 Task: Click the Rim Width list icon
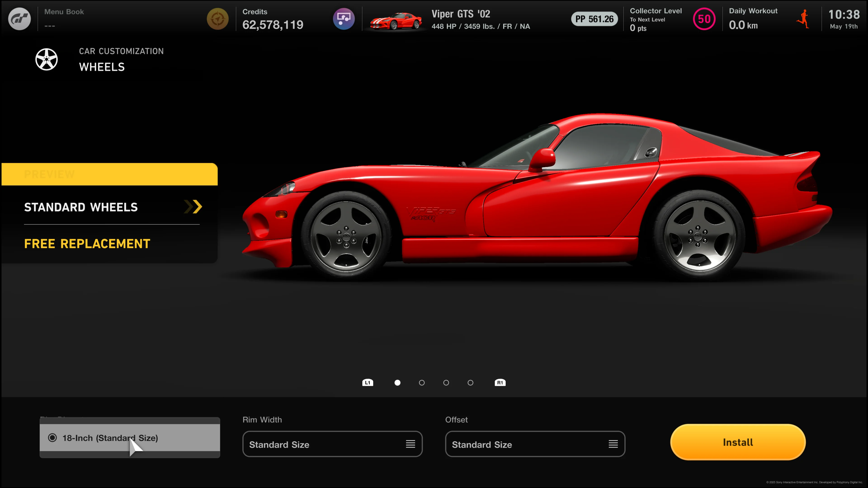pyautogui.click(x=410, y=444)
